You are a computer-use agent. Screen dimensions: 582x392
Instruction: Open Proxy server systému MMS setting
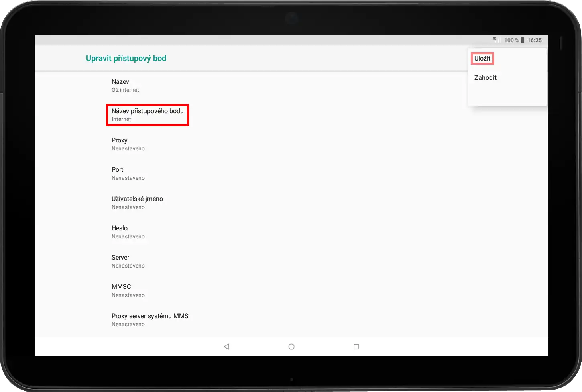point(150,320)
